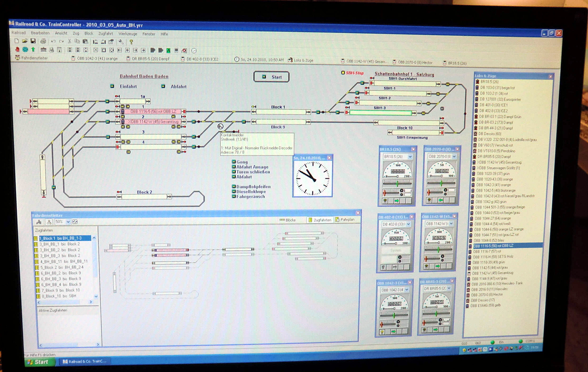Image resolution: width=588 pixels, height=372 pixels.
Task: Click the teal snowflake freeze icon
Action: click(x=25, y=49)
